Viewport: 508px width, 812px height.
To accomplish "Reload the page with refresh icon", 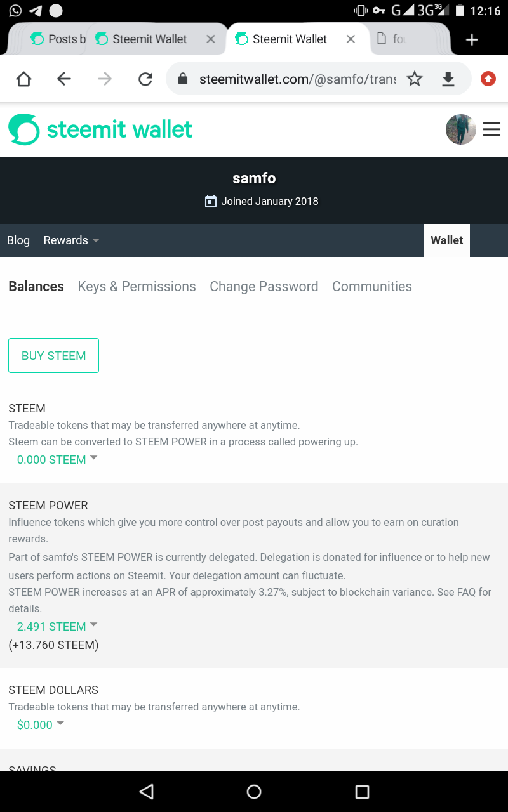I will [145, 79].
